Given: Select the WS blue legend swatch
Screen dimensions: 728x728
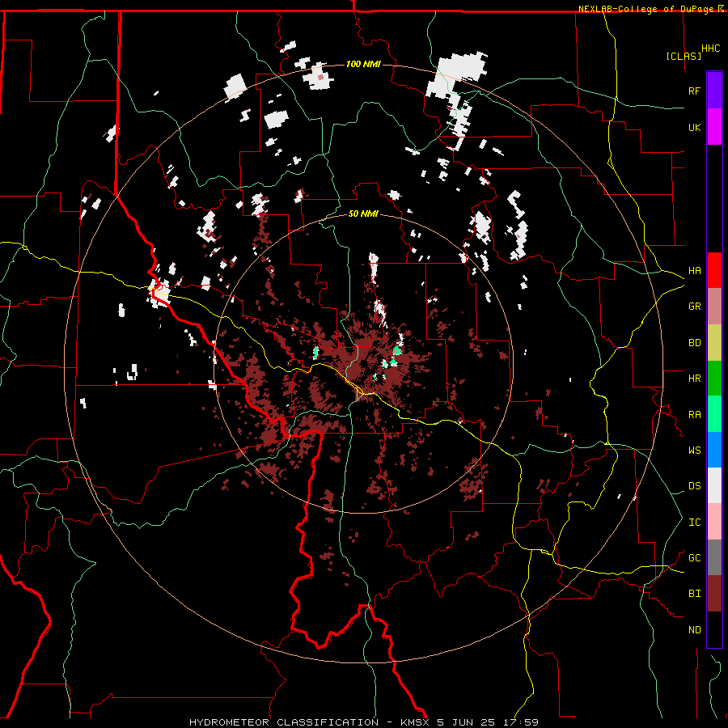Looking at the screenshot, I should point(714,450).
